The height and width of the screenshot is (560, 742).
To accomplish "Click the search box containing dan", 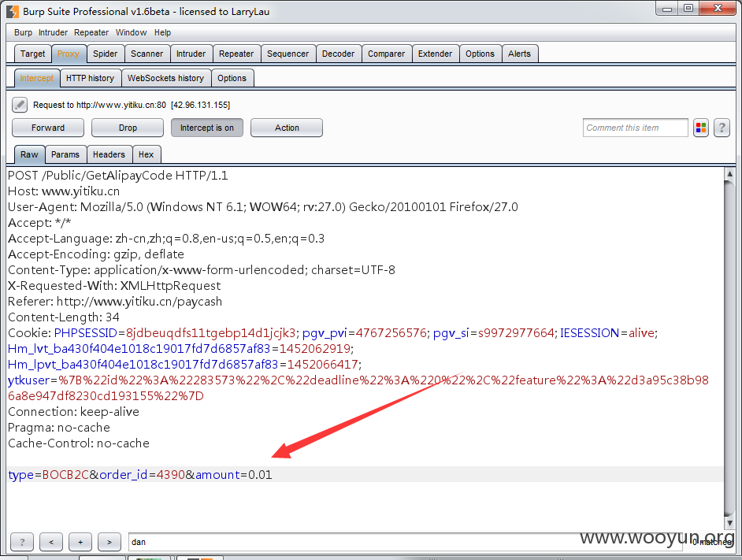I will tap(405, 542).
